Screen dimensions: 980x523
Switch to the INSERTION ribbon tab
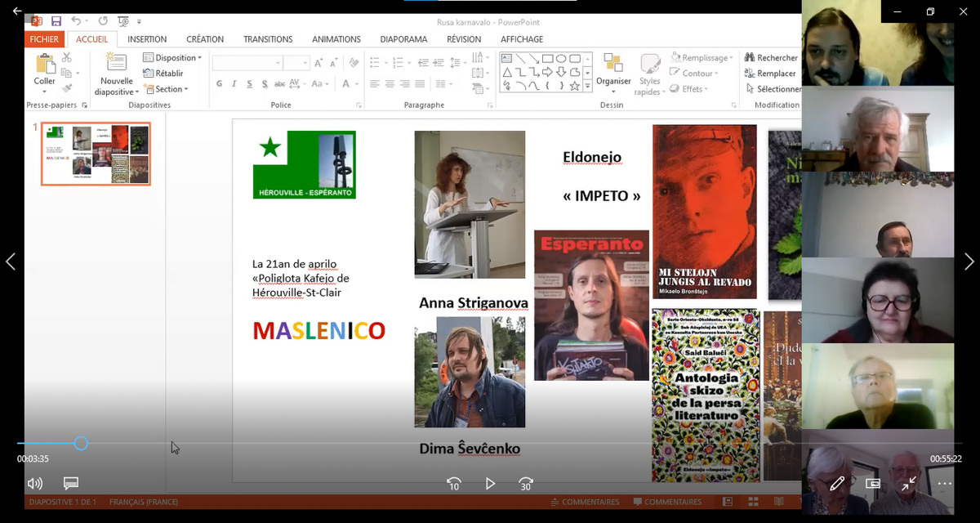tap(147, 39)
